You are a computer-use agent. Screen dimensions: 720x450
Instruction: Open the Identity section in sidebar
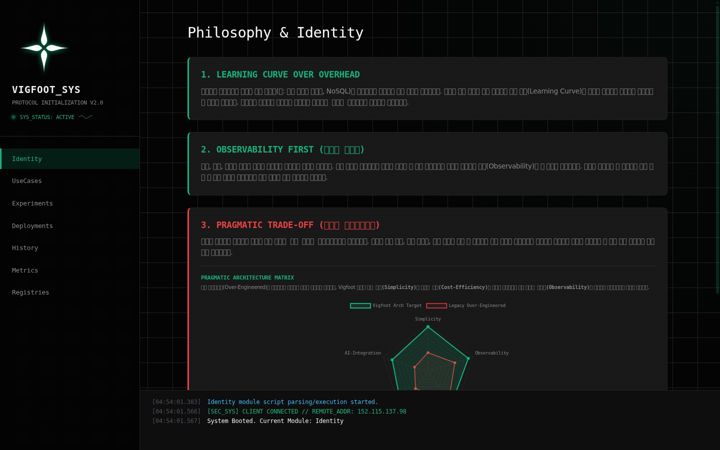pyautogui.click(x=70, y=159)
